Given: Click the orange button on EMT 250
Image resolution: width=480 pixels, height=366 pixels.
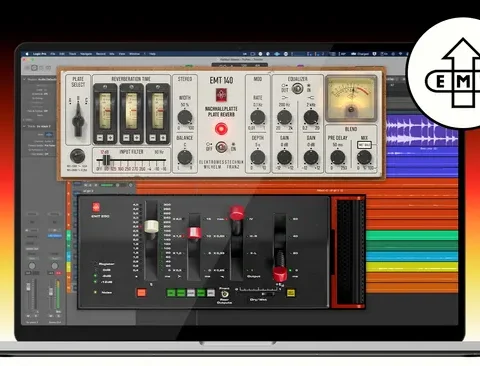Looking at the screenshot, I should [x=141, y=293].
